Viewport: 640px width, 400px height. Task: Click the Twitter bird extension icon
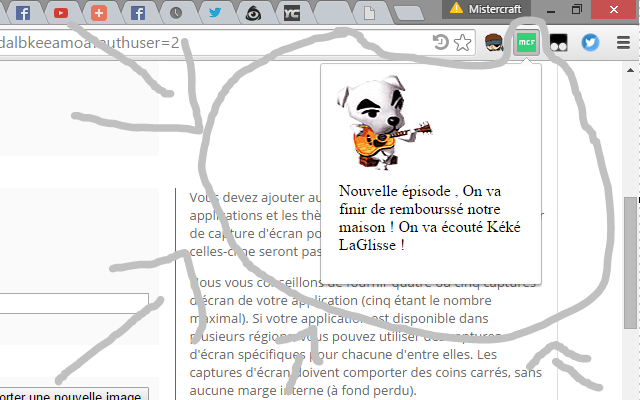[590, 42]
